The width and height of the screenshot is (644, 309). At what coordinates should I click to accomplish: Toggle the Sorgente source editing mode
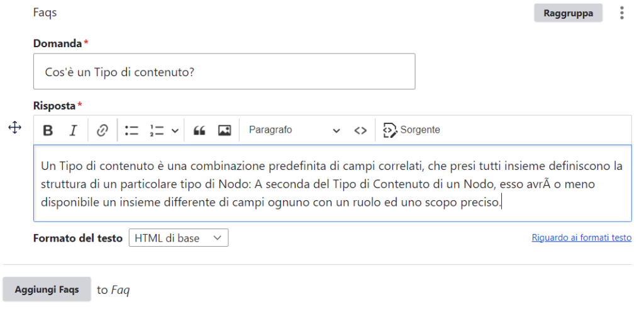tap(411, 130)
